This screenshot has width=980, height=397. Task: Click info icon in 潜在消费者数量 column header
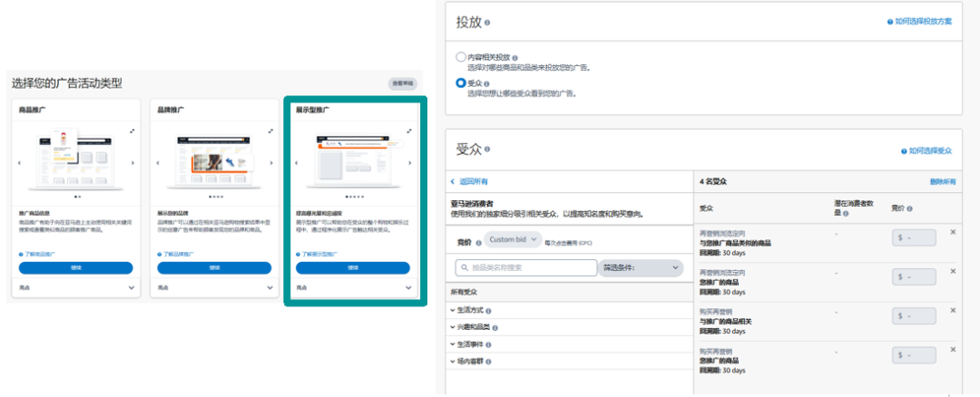tap(846, 214)
